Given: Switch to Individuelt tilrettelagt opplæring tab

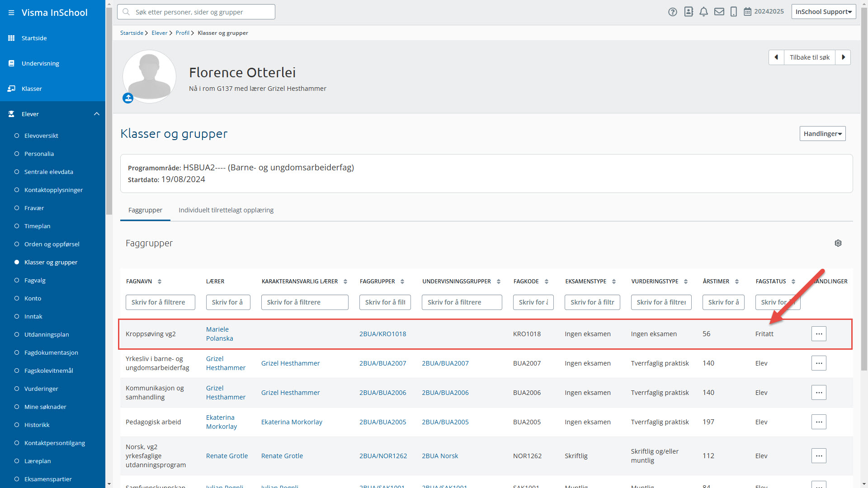Looking at the screenshot, I should [x=226, y=210].
